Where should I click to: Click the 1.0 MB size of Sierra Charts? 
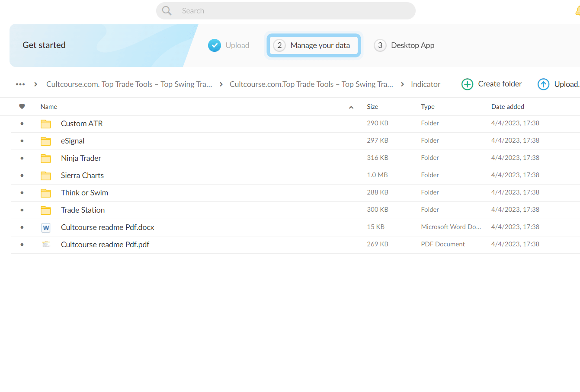pyautogui.click(x=377, y=175)
